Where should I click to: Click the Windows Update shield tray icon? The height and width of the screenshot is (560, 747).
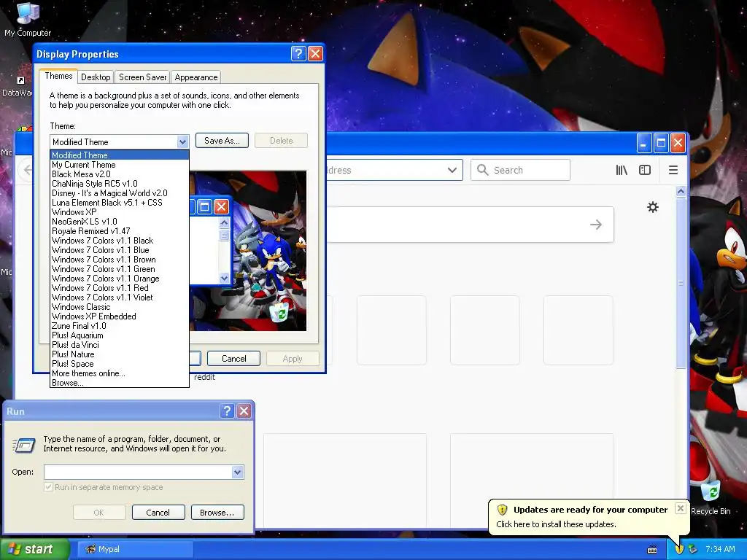click(679, 549)
